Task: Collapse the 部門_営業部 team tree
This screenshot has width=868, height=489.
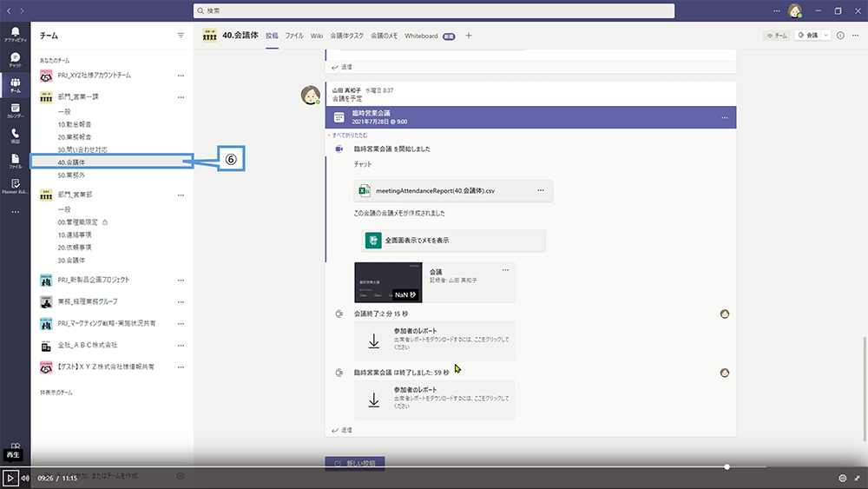Action: (75, 195)
